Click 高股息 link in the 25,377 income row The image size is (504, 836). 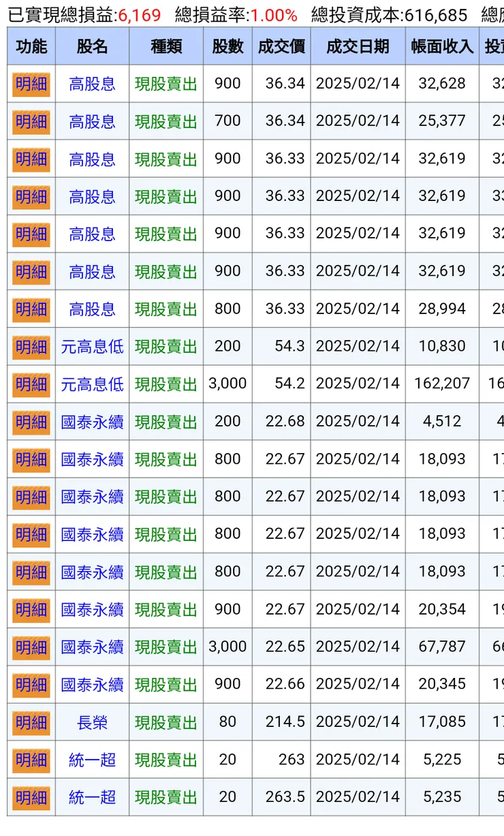coord(92,121)
